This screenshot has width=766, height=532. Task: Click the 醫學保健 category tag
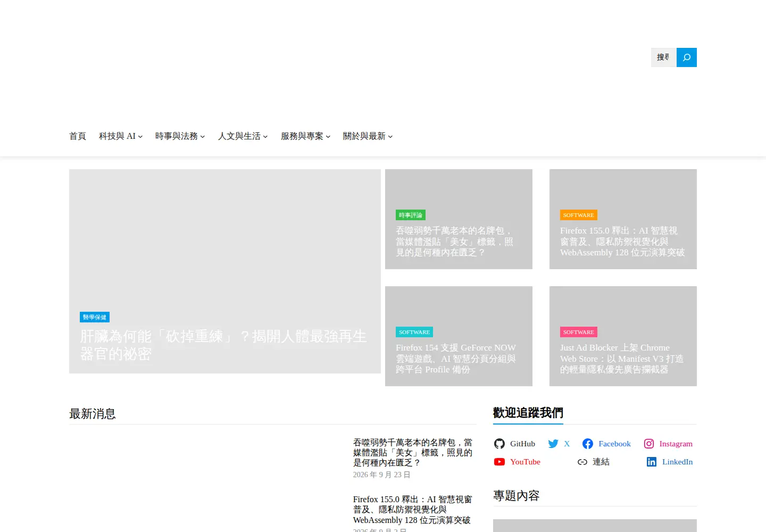[95, 317]
